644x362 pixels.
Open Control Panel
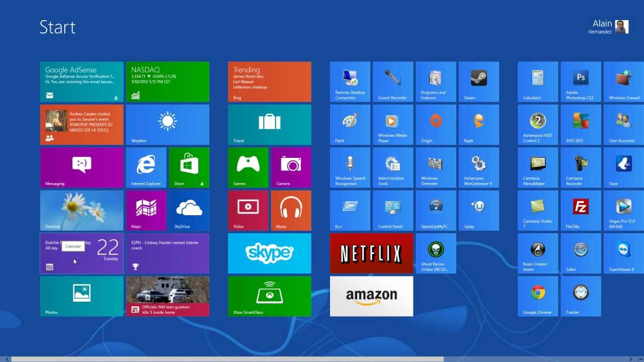pyautogui.click(x=393, y=211)
